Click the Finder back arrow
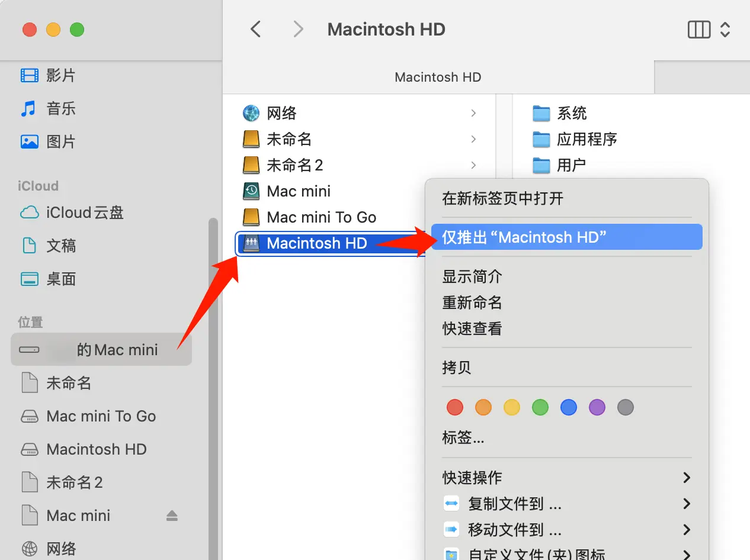 pyautogui.click(x=256, y=29)
